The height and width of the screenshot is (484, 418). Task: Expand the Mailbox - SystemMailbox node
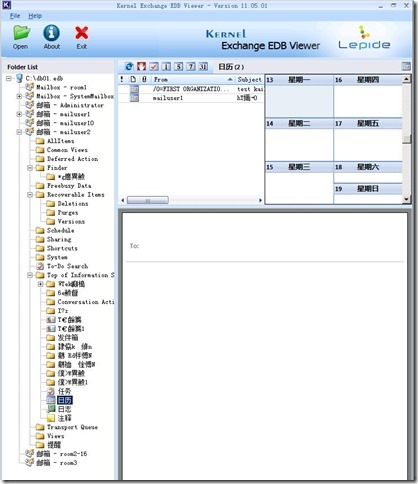coord(19,96)
